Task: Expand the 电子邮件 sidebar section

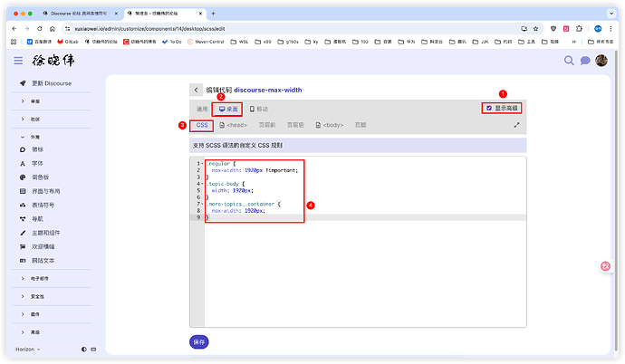Action: point(23,280)
